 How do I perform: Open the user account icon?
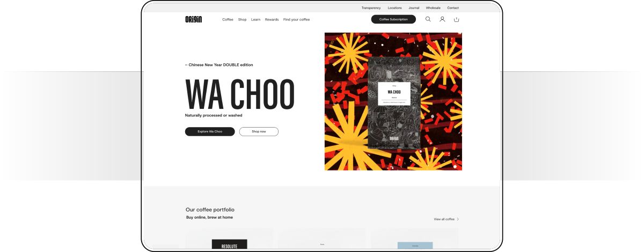[x=442, y=19]
